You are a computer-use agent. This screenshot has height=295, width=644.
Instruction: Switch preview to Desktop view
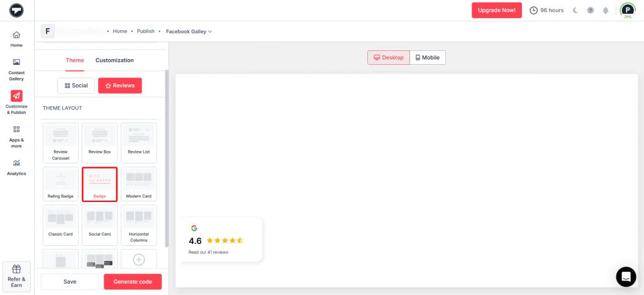point(389,57)
